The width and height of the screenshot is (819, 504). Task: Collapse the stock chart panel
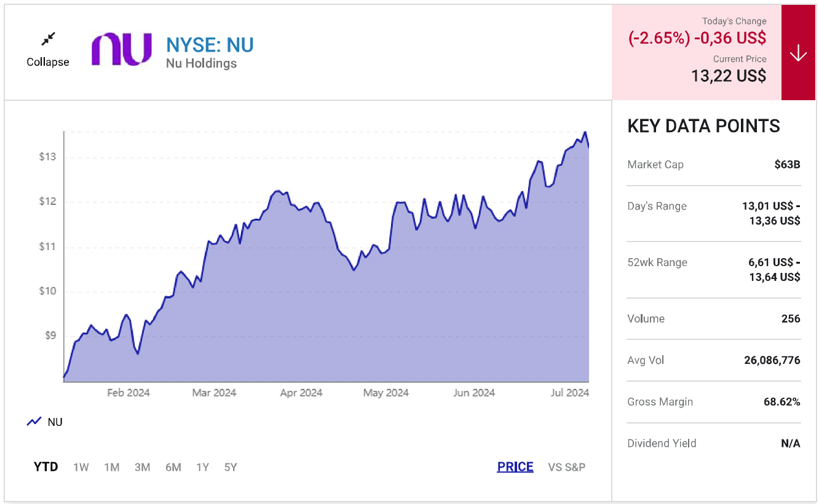48,62
